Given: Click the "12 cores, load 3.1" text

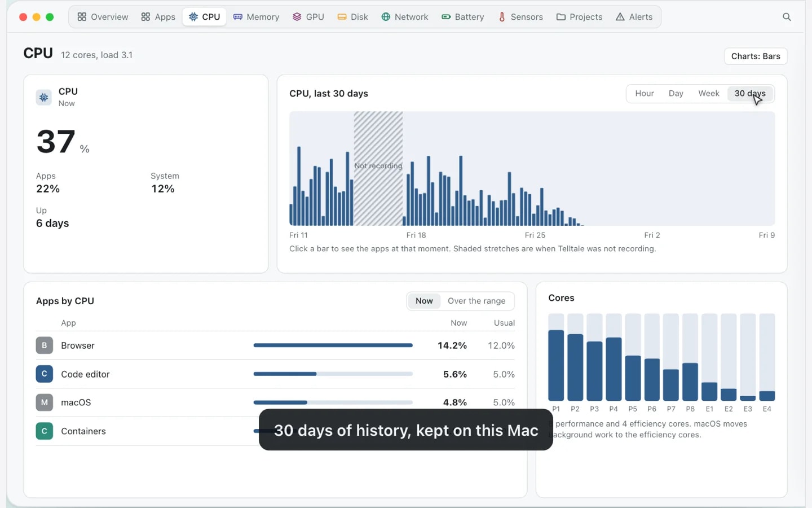Looking at the screenshot, I should (97, 55).
